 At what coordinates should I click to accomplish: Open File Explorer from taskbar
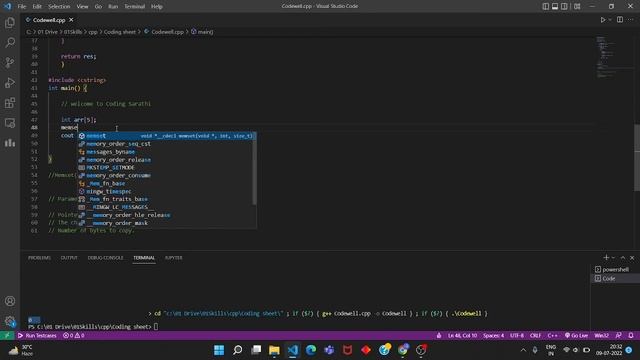click(x=274, y=350)
